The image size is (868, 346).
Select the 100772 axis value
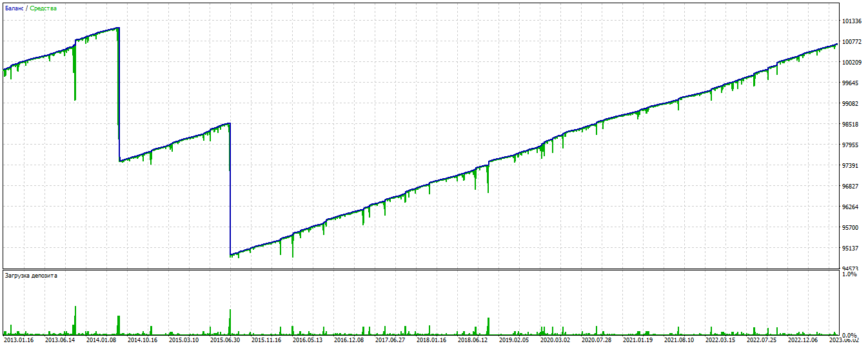pos(852,42)
